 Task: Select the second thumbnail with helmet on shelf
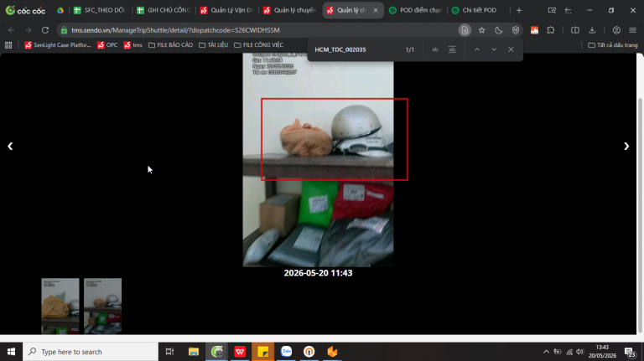point(102,306)
